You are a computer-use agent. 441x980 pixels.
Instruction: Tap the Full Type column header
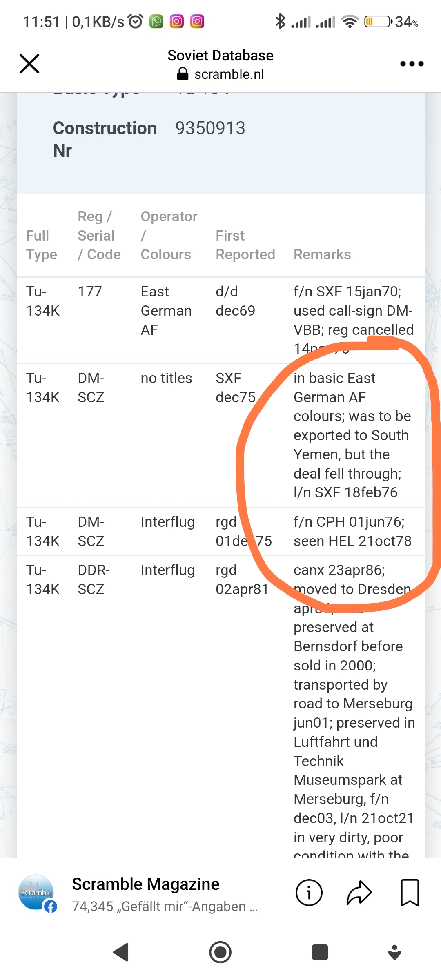pos(41,245)
